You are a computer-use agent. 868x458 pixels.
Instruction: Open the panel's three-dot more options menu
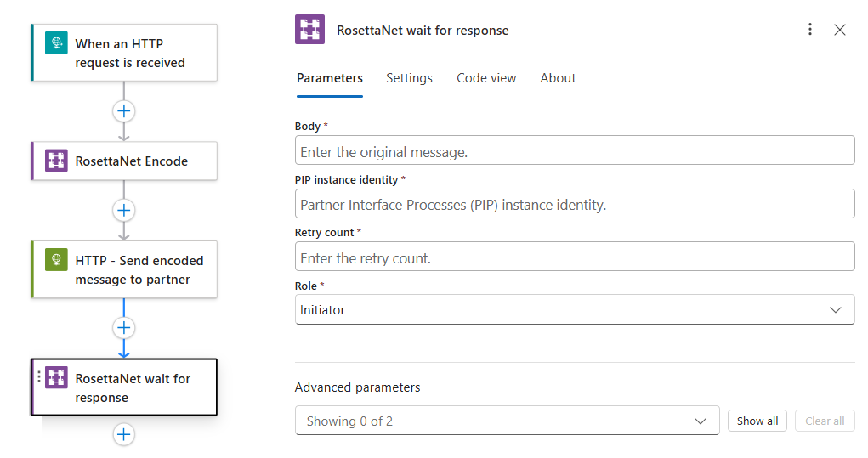click(x=810, y=30)
